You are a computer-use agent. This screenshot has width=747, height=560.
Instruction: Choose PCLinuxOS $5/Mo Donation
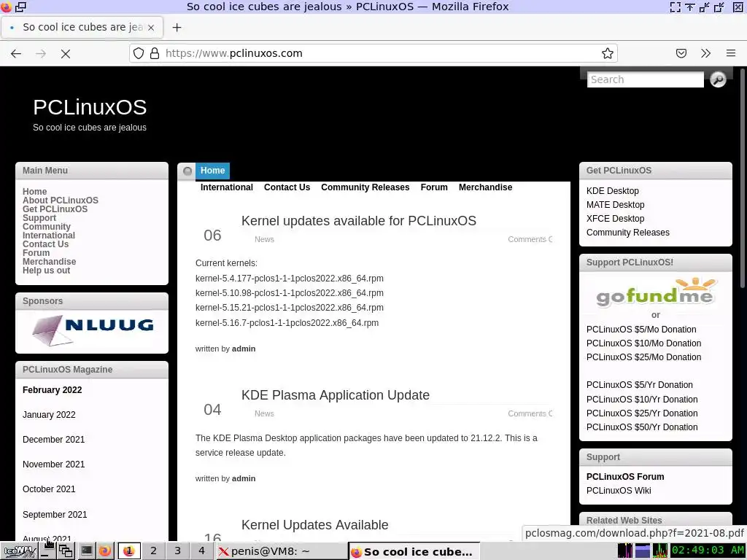click(641, 330)
